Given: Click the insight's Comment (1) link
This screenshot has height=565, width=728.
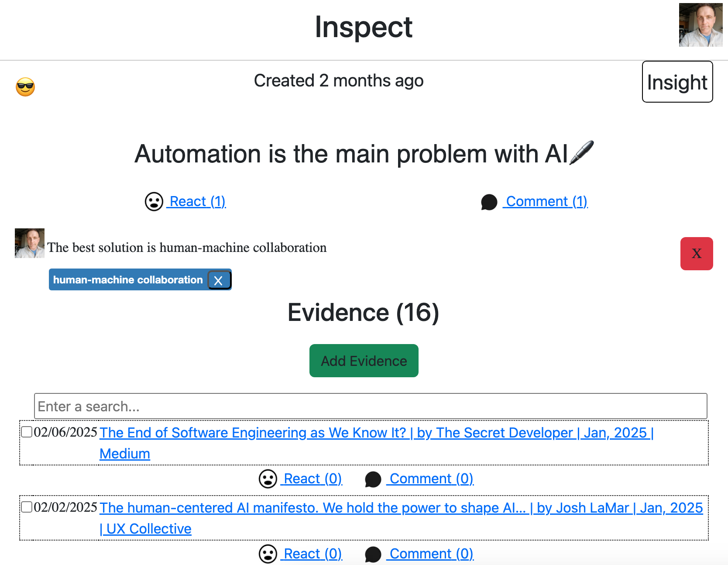Looking at the screenshot, I should click(546, 202).
